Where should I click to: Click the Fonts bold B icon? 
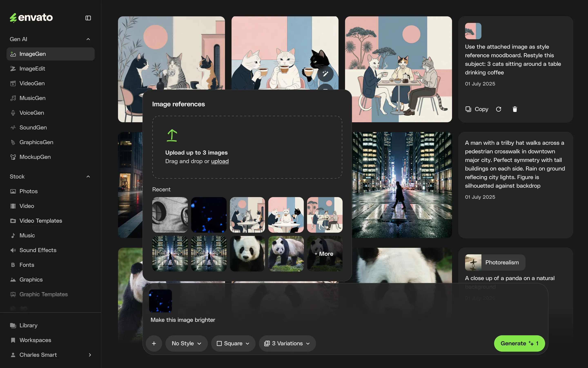(13, 265)
